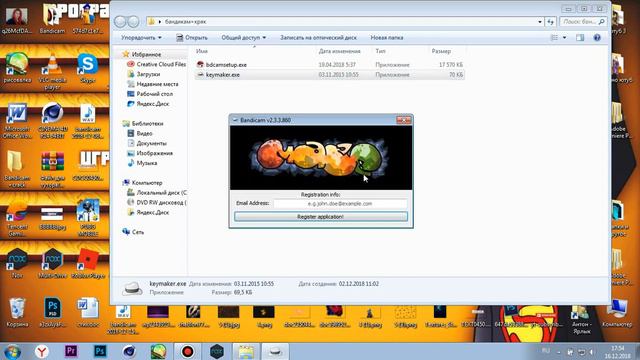Sort by the Имя column header
Screen dimensions: 640x360
click(x=202, y=51)
